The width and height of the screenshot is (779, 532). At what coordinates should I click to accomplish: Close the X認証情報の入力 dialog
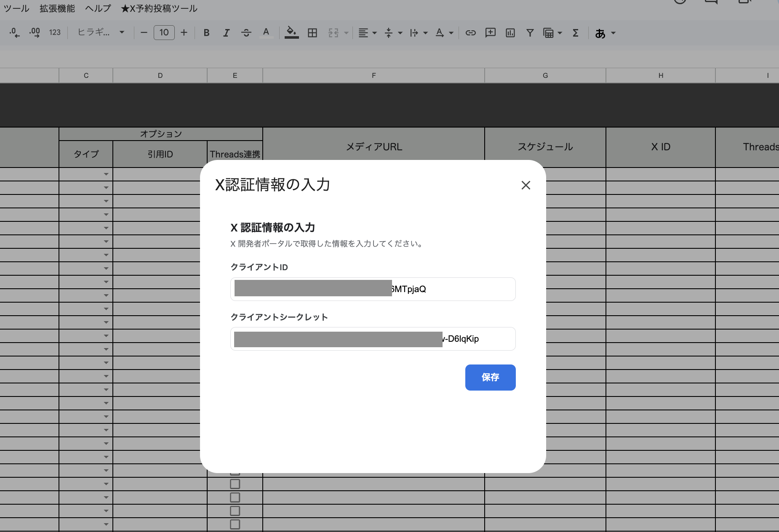pyautogui.click(x=526, y=185)
